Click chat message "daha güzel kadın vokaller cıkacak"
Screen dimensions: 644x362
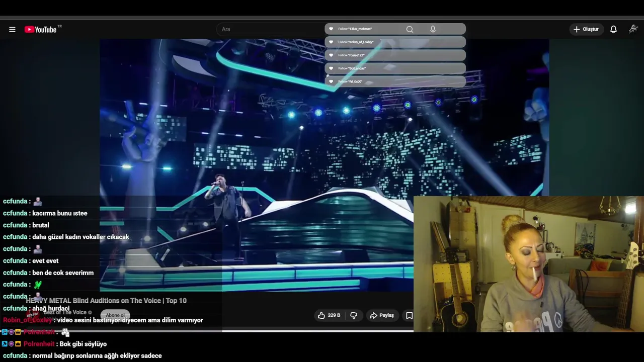click(x=80, y=237)
